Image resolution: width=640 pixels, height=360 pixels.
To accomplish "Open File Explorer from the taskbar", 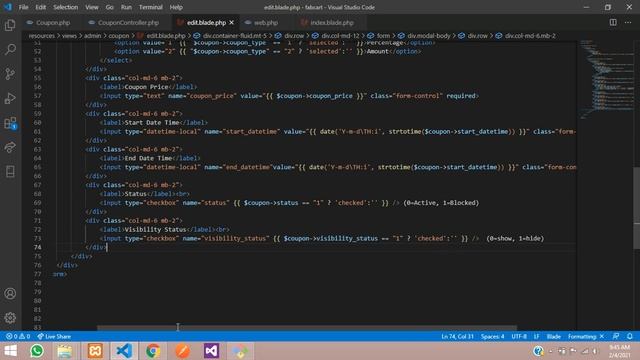I will 64,351.
